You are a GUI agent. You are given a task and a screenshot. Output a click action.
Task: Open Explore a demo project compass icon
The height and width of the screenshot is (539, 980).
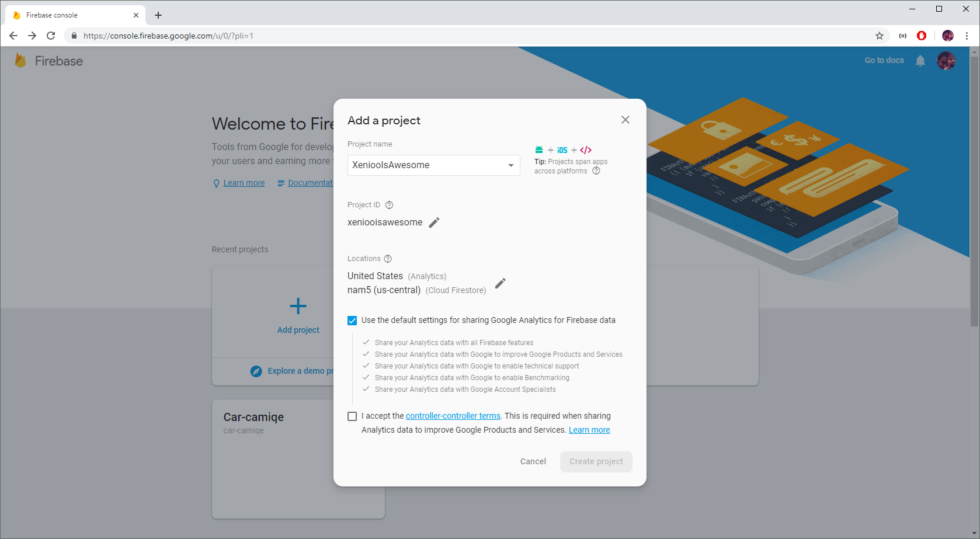tap(256, 371)
